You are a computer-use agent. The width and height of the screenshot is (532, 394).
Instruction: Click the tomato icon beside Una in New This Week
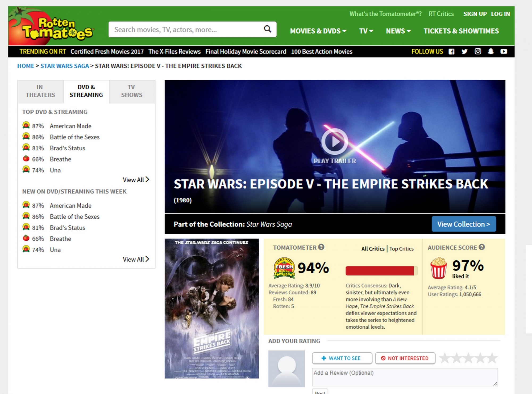pos(26,249)
